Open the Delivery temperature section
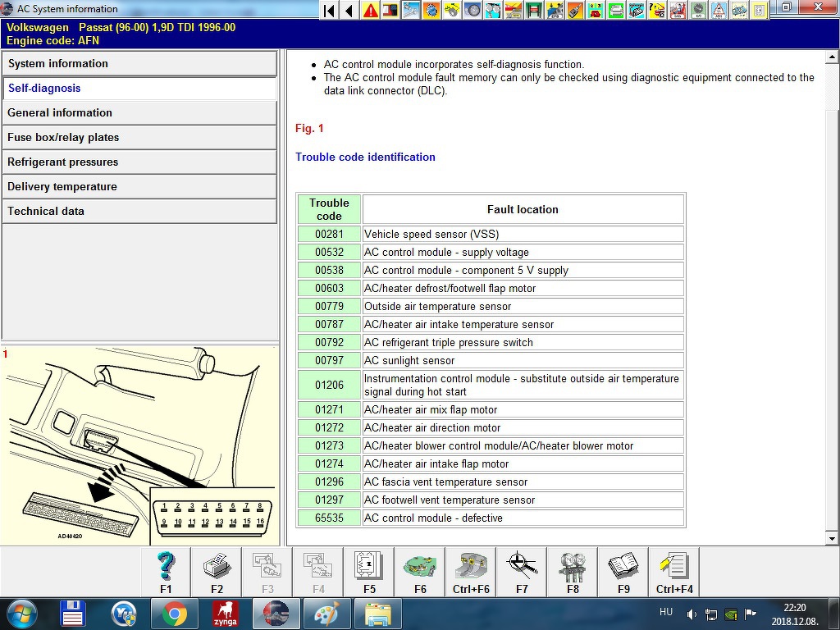The image size is (840, 630). [x=139, y=186]
